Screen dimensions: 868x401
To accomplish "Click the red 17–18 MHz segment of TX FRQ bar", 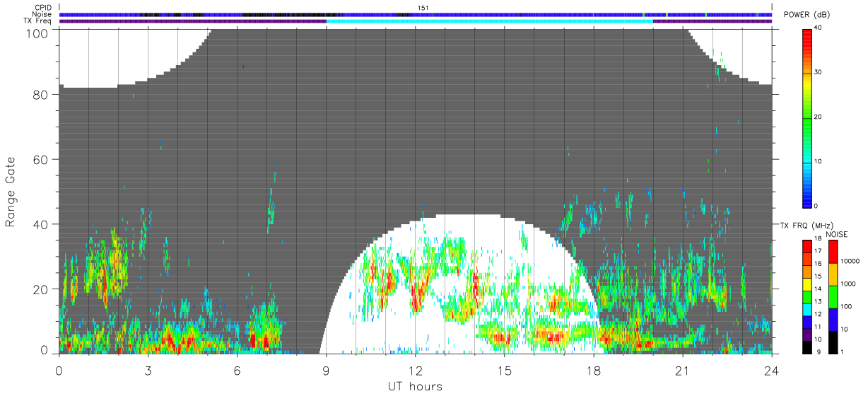I will 807,247.
